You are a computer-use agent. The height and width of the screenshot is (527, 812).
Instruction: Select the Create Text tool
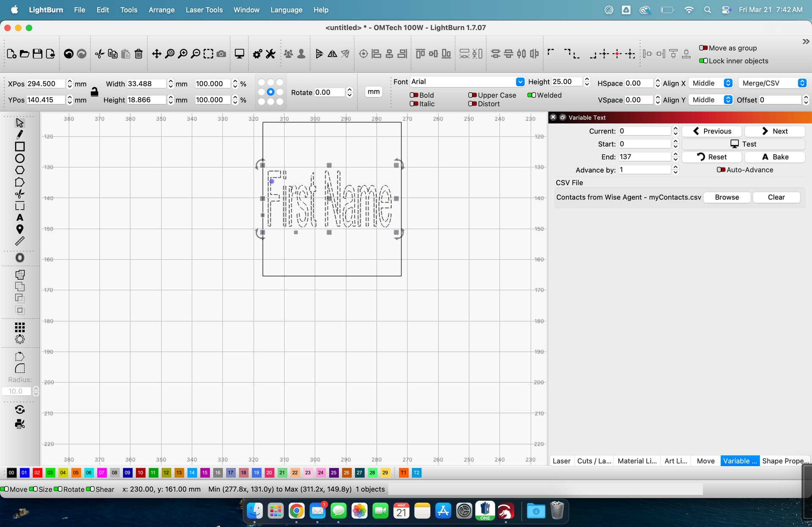pos(19,217)
